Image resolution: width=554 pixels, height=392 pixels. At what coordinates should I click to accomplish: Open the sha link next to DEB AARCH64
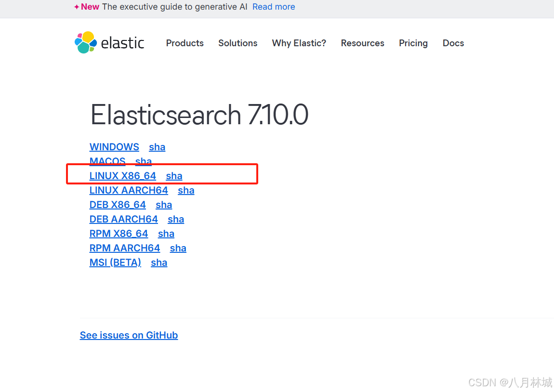(x=176, y=219)
